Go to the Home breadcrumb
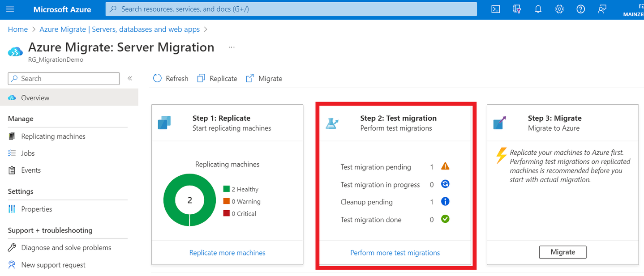The image size is (644, 276). [18, 29]
